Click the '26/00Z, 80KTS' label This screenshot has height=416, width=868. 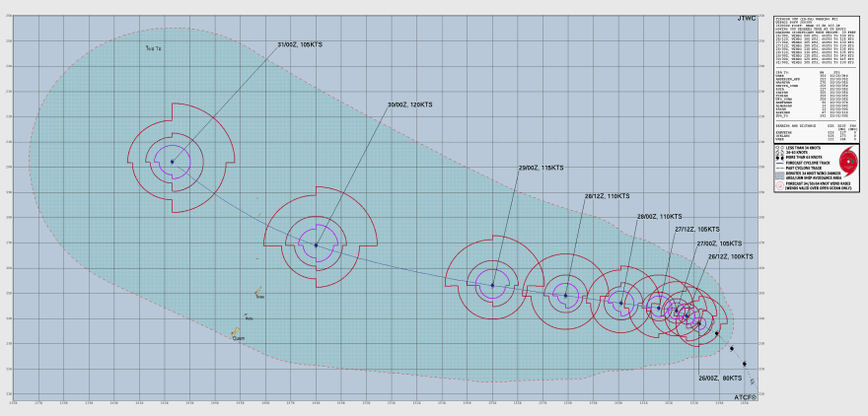click(721, 378)
